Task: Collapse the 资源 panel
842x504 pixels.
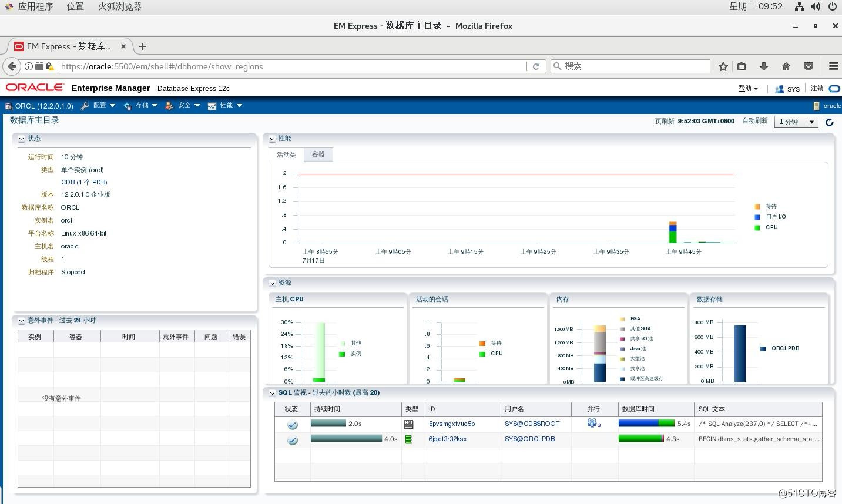Action: point(272,283)
